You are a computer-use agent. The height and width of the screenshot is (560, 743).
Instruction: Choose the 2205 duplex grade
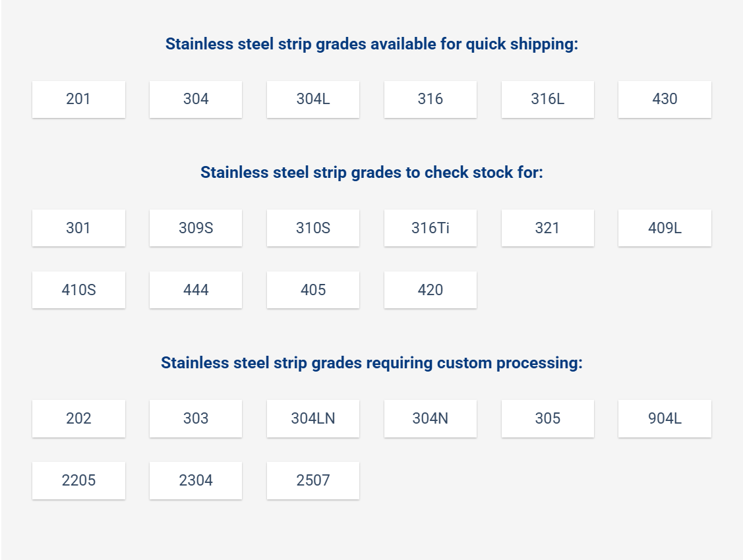click(78, 480)
